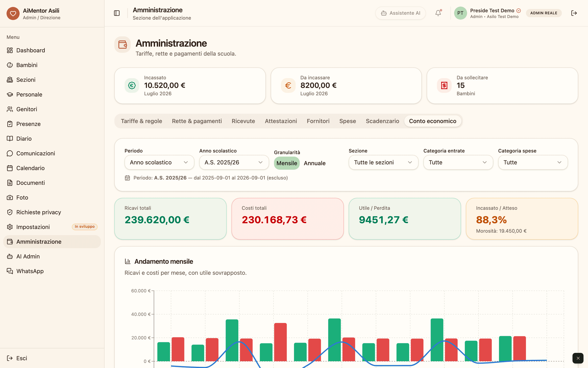This screenshot has height=368, width=588.
Task: Open the Anno scolastico A.S. 2025/26 dropdown
Action: pyautogui.click(x=234, y=162)
